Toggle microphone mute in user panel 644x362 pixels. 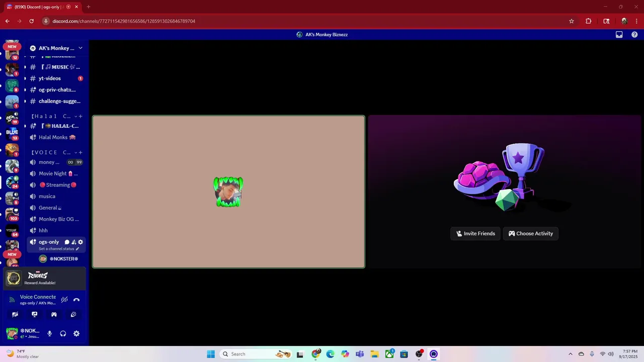pos(49,333)
